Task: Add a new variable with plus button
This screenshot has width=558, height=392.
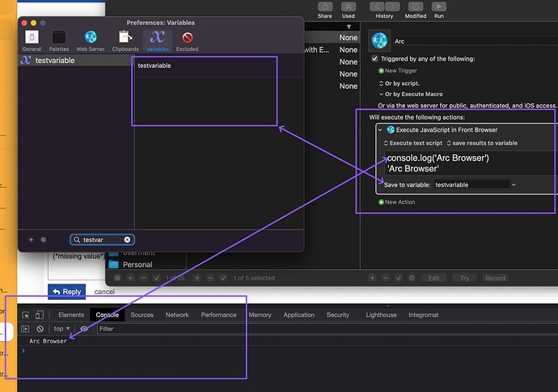Action: click(x=31, y=240)
